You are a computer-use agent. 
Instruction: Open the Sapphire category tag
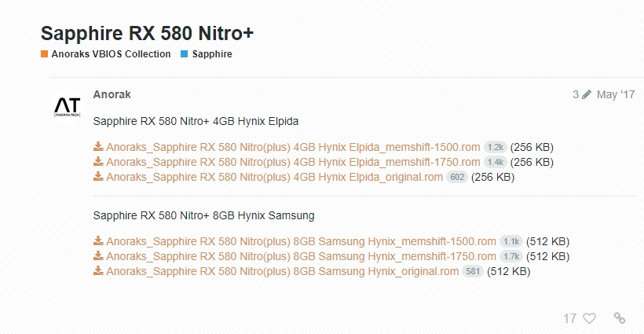click(211, 54)
